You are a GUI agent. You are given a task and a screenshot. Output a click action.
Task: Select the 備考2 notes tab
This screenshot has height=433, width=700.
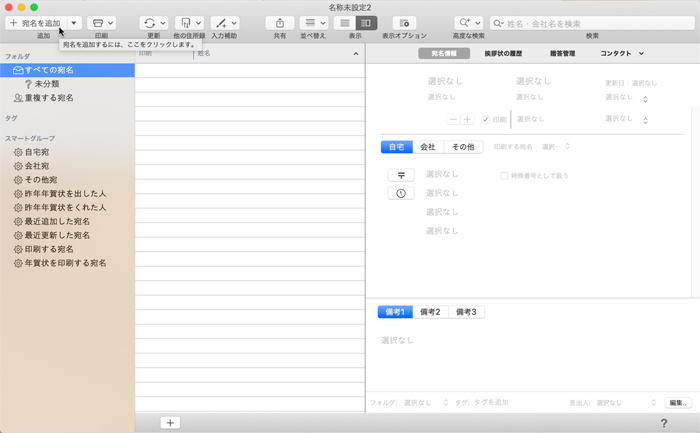[x=430, y=312]
